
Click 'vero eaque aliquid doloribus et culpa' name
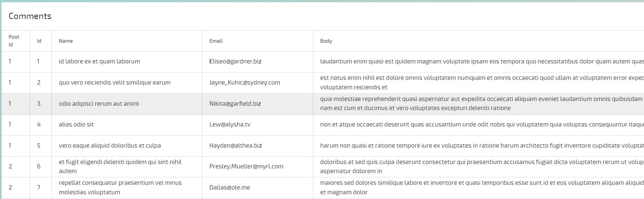pyautogui.click(x=110, y=146)
